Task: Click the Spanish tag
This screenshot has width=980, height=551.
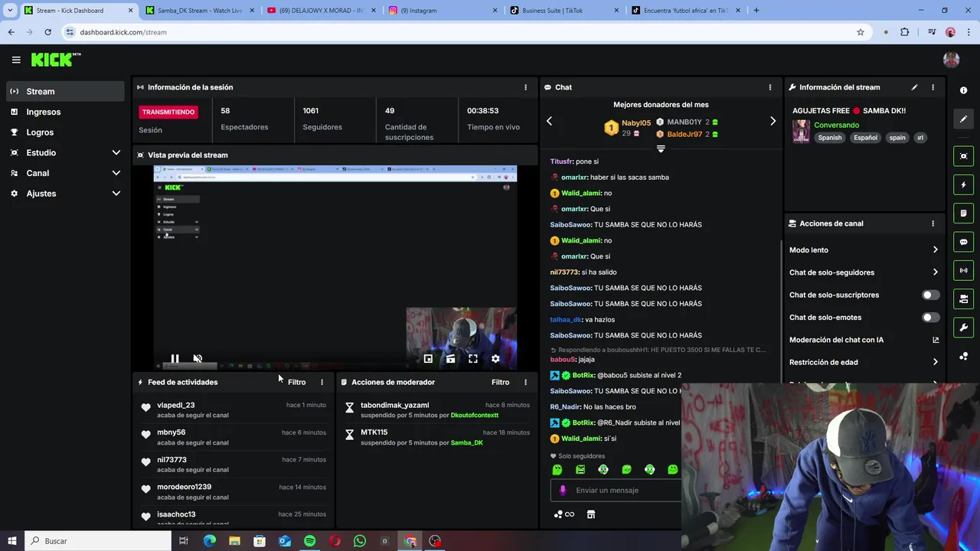Action: [829, 138]
